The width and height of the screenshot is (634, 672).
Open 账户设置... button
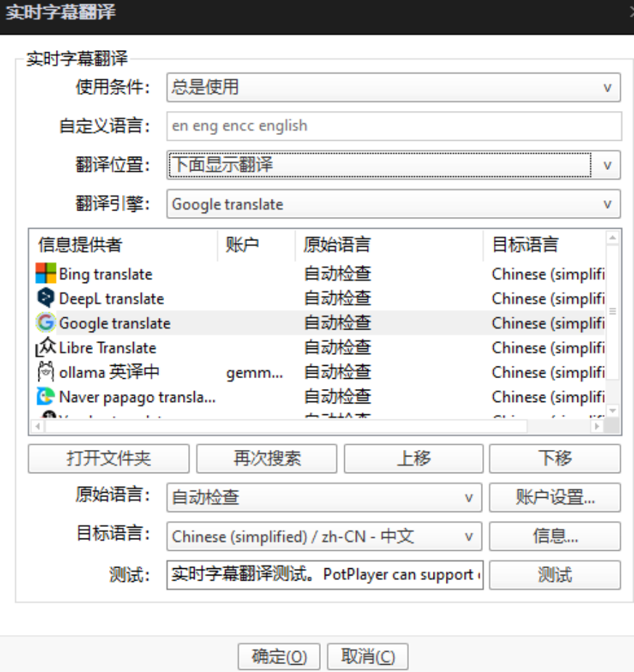click(555, 498)
